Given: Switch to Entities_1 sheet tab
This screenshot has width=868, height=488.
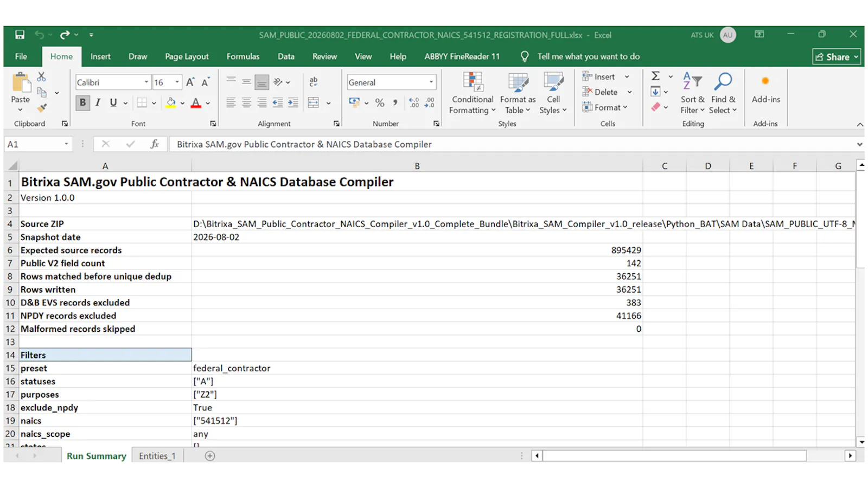Looking at the screenshot, I should point(157,456).
